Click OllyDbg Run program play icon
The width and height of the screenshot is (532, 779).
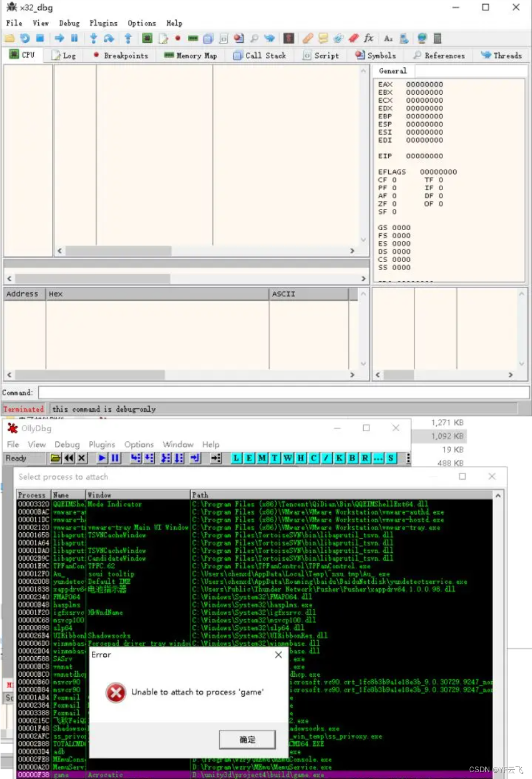(102, 458)
